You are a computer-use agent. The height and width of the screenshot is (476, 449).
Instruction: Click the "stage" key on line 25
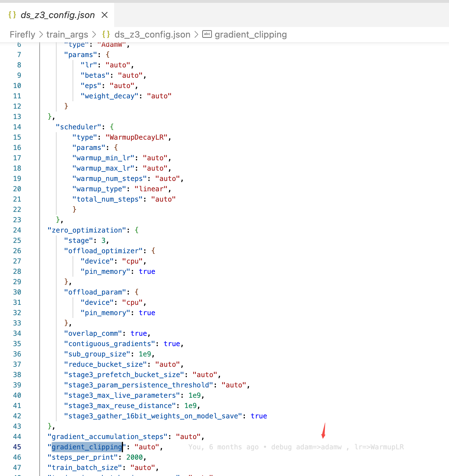click(79, 240)
